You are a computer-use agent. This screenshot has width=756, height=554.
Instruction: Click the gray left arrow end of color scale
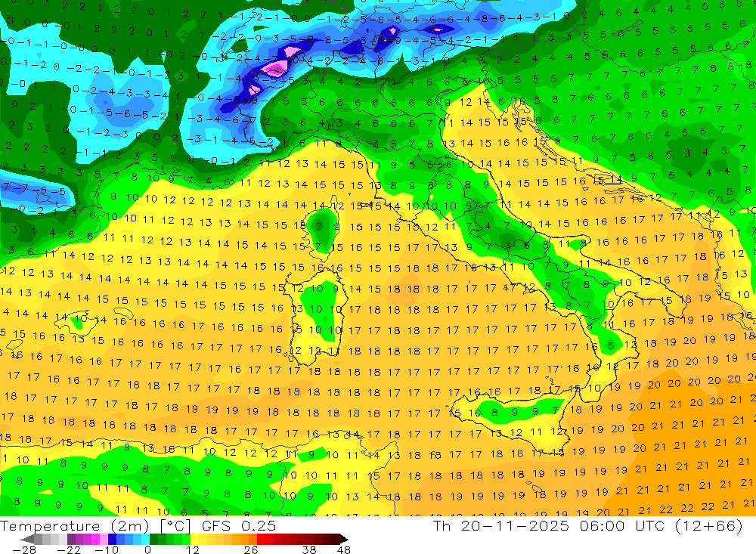27,540
